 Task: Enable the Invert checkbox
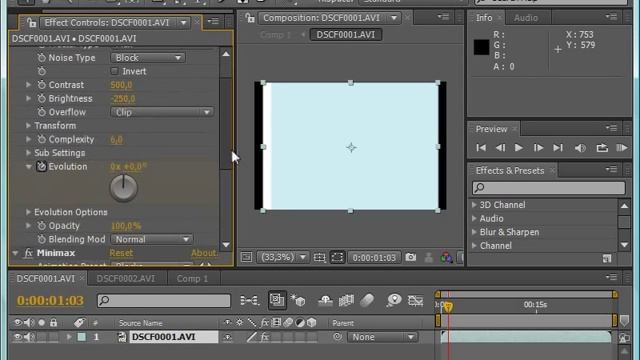tap(114, 71)
